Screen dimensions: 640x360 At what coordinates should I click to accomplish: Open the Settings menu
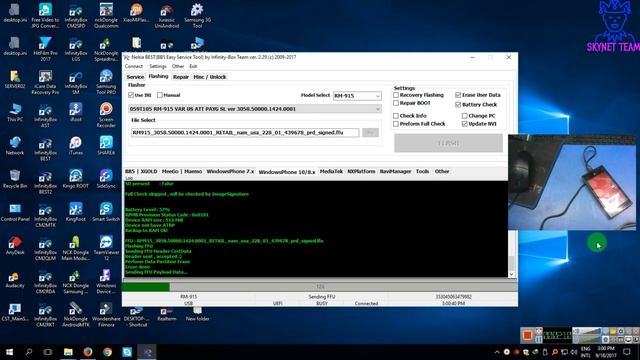(158, 66)
